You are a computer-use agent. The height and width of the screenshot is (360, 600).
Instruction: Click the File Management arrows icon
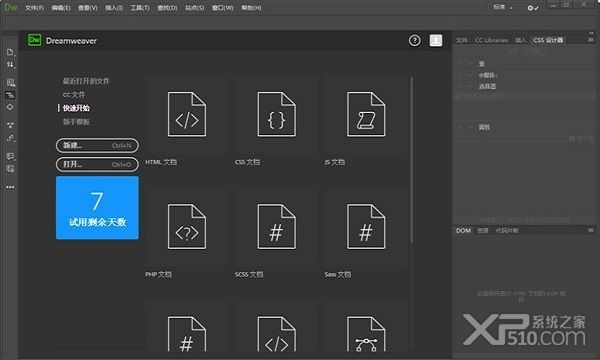click(10, 64)
